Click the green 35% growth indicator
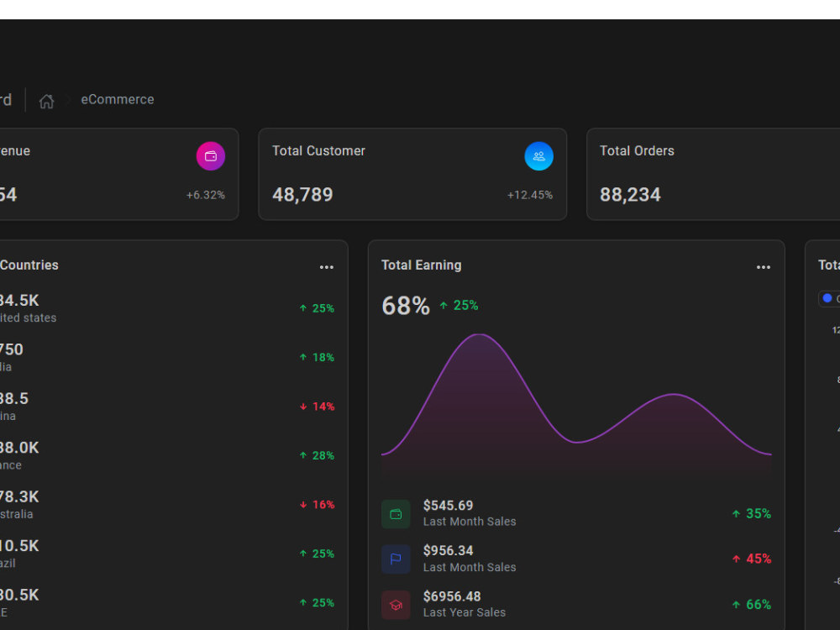This screenshot has height=630, width=840. (x=752, y=514)
